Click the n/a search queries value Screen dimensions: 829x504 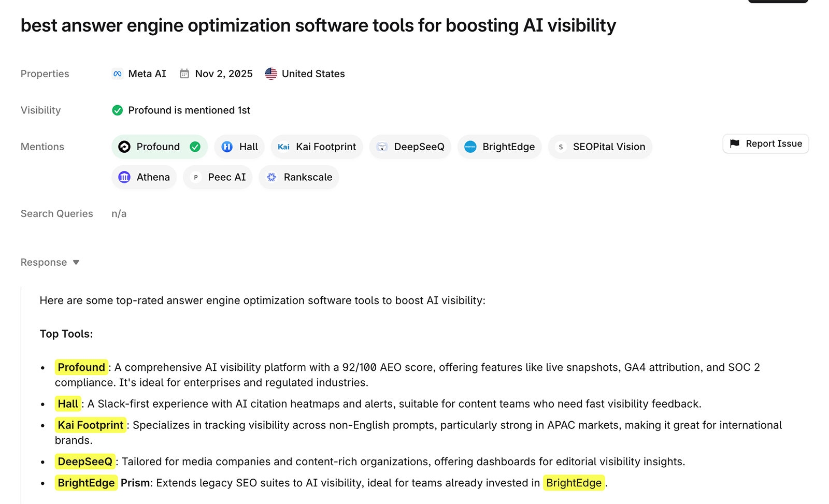tap(119, 213)
